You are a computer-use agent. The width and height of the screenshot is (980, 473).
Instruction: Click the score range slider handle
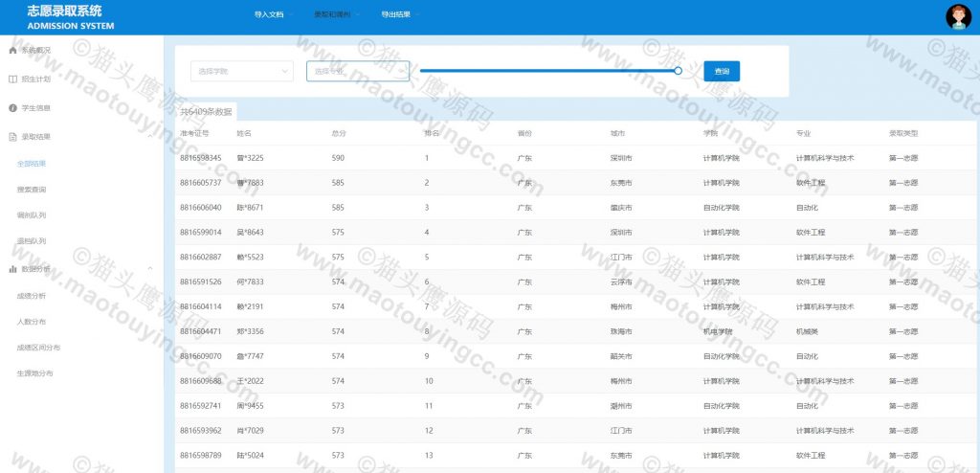[678, 70]
